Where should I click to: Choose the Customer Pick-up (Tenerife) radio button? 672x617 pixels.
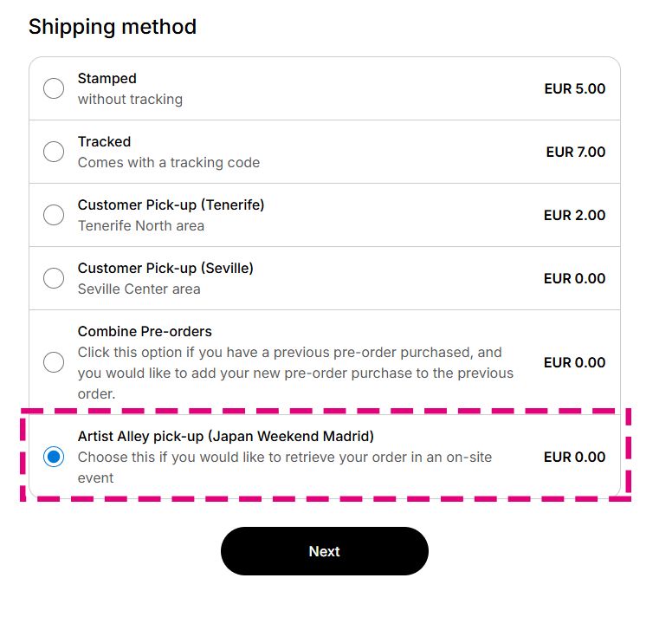pyautogui.click(x=54, y=215)
